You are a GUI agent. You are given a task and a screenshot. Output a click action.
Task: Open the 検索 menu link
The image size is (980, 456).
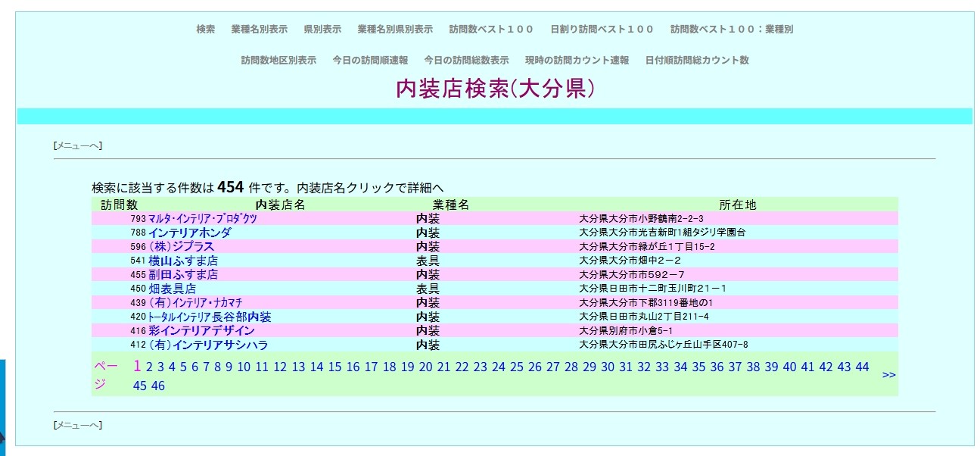coord(205,30)
